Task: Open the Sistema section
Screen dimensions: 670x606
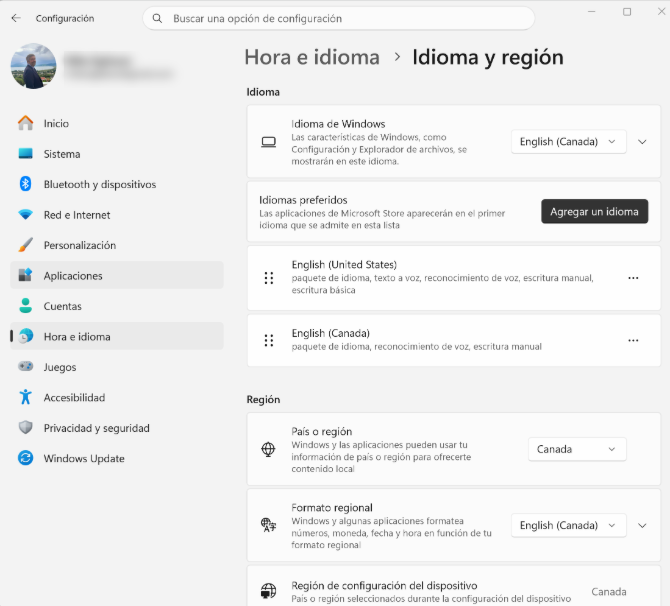Action: [117, 154]
